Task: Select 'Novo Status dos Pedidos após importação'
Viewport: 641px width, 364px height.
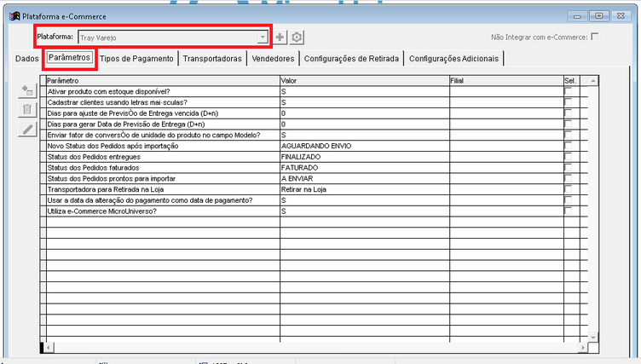Action: [163, 146]
